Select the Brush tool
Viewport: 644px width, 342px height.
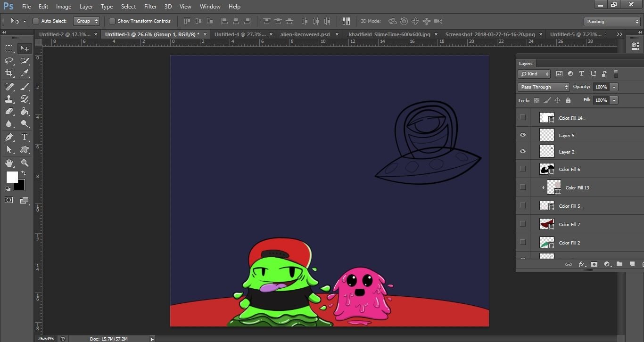(25, 87)
